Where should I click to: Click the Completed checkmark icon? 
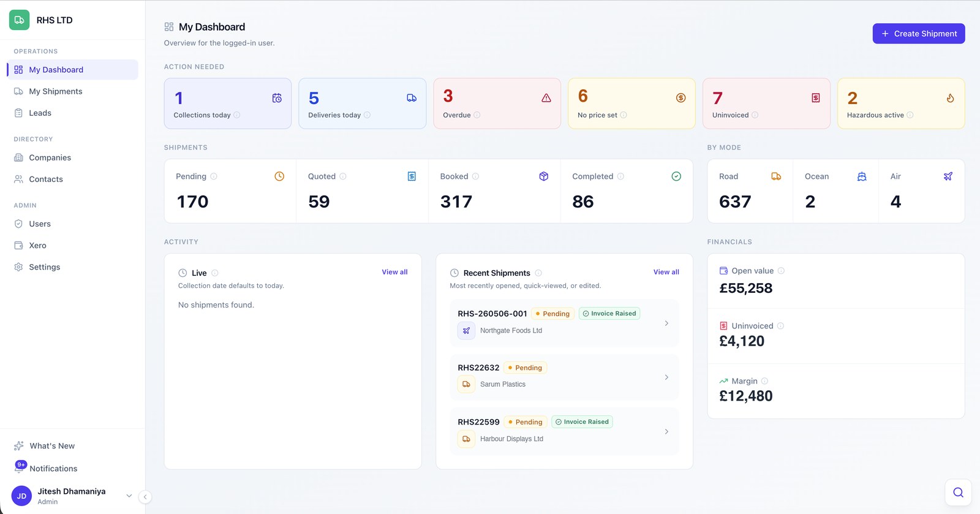[676, 176]
